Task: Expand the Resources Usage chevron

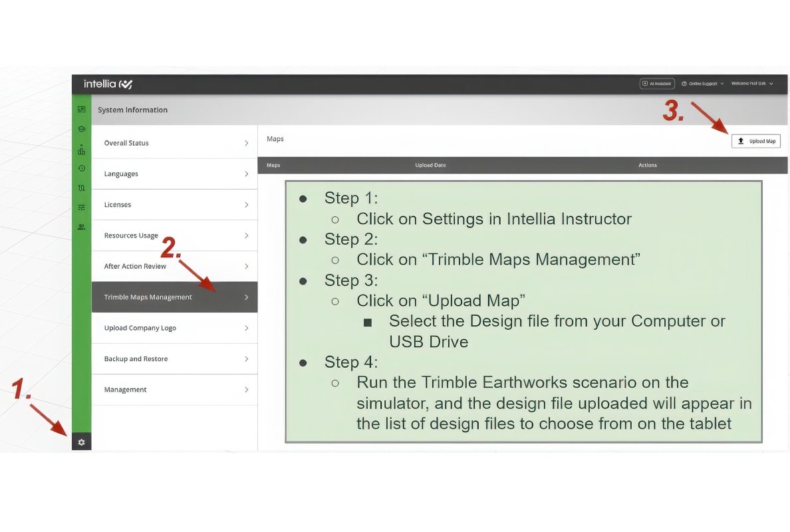Action: [246, 235]
